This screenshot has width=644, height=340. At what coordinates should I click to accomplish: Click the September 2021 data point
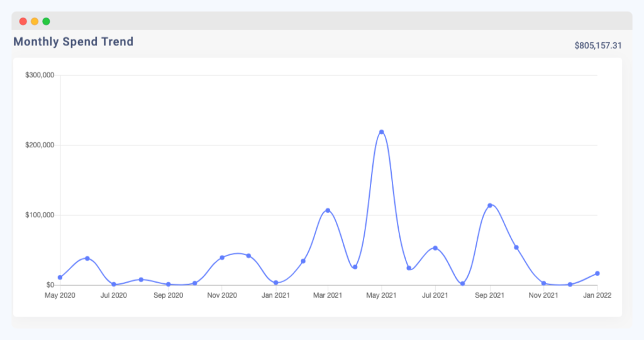(489, 205)
